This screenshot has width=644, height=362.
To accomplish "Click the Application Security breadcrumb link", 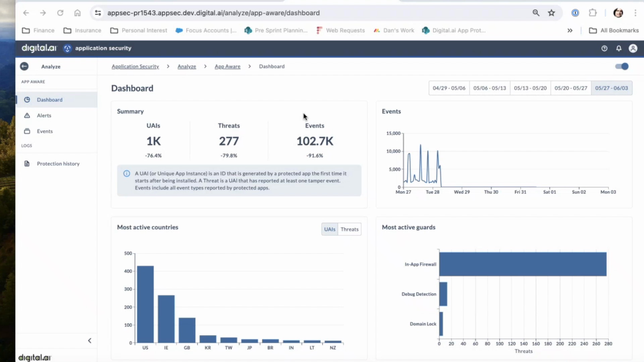I will click(x=135, y=66).
